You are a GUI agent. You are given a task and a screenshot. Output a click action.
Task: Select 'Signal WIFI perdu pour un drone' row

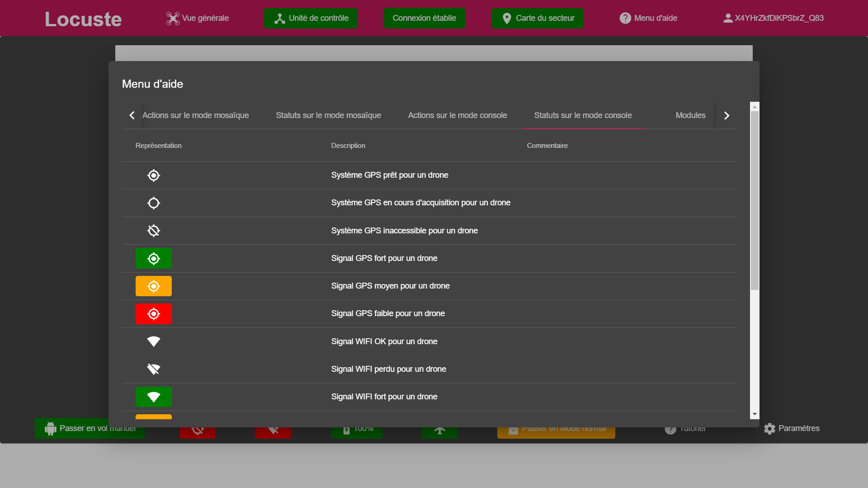pyautogui.click(x=429, y=369)
